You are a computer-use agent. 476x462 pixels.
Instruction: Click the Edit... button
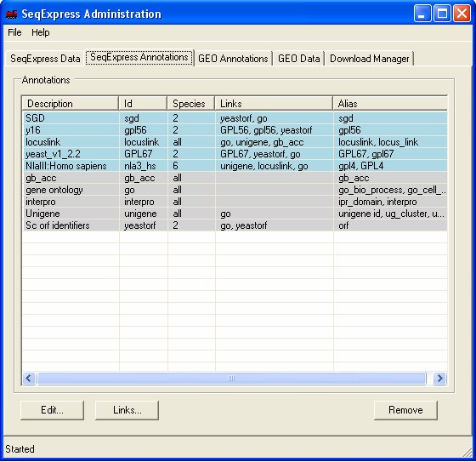(52, 410)
